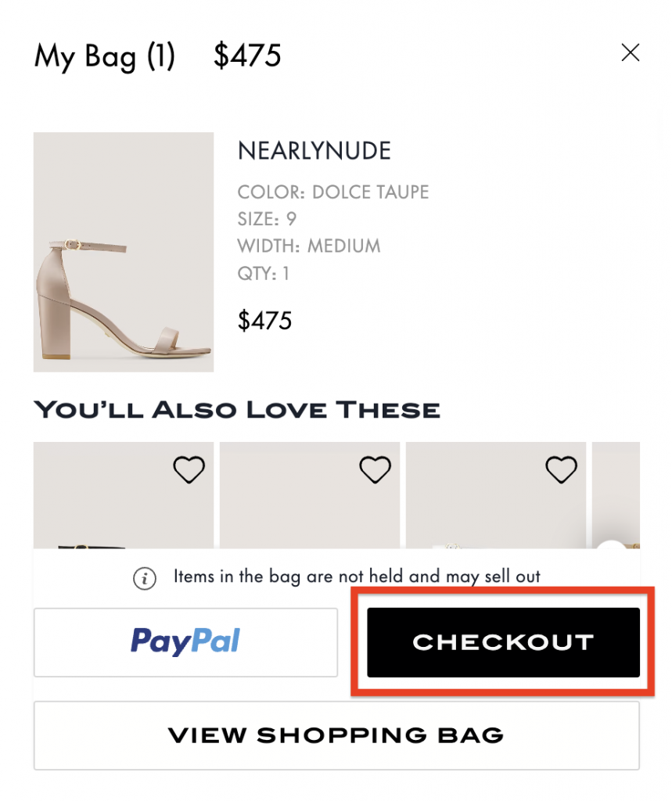Favorite the first recommended product heart
Image resolution: width=672 pixels, height=801 pixels.
pyautogui.click(x=189, y=469)
